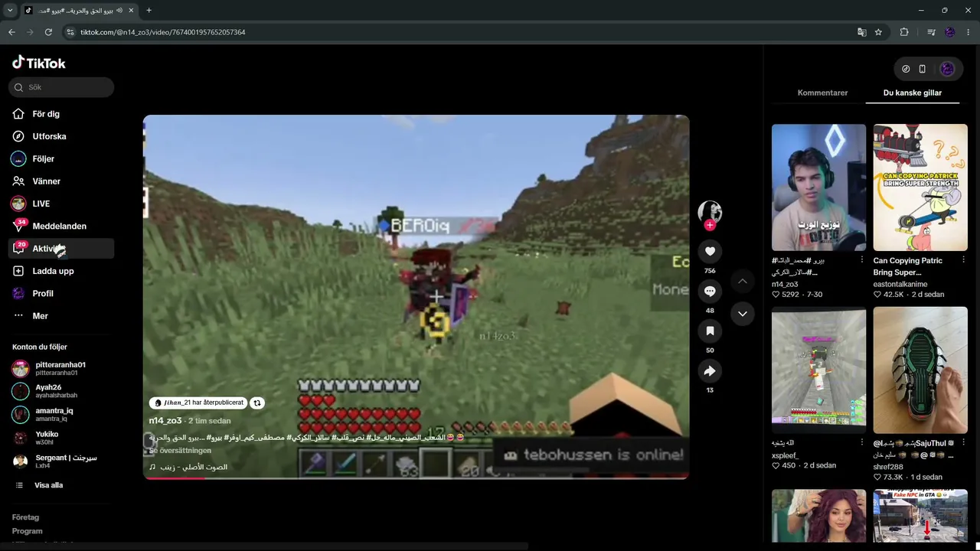This screenshot has height=551, width=980.
Task: Save the video with the bookmark icon
Action: pyautogui.click(x=710, y=331)
